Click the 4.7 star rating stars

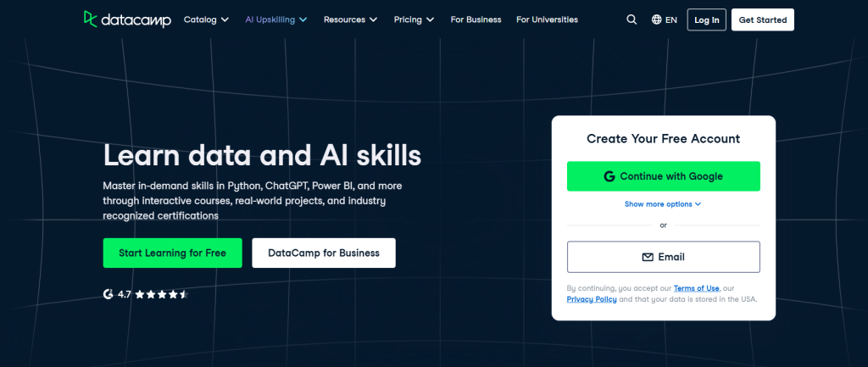coord(160,294)
